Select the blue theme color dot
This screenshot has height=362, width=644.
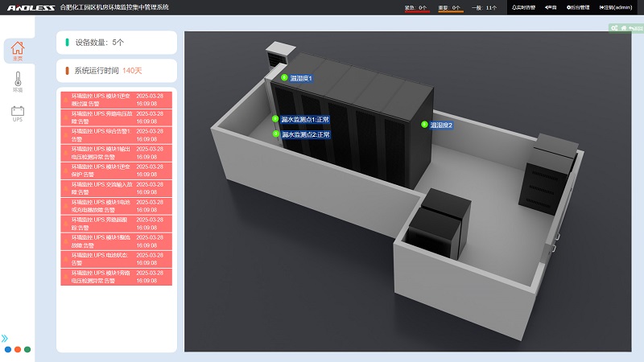[x=7, y=350]
